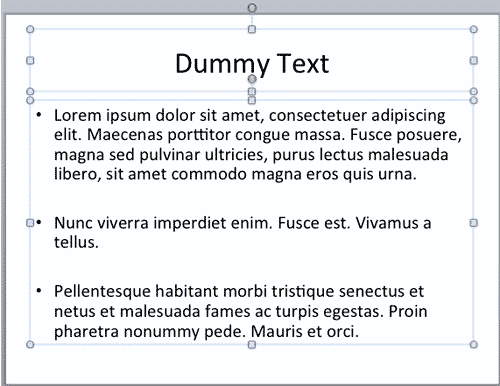Click the line starting 'elit. Maecenas porttitor congue massa'
This screenshot has height=386, width=500.
tap(258, 135)
